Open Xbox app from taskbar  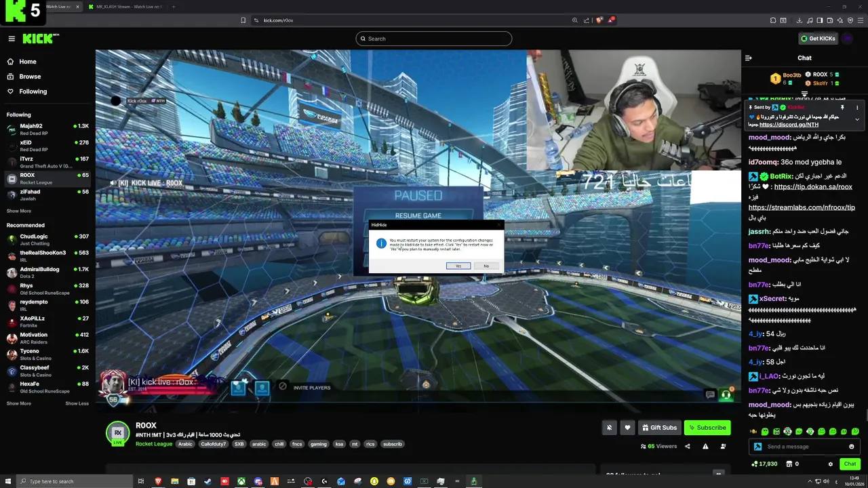click(241, 481)
